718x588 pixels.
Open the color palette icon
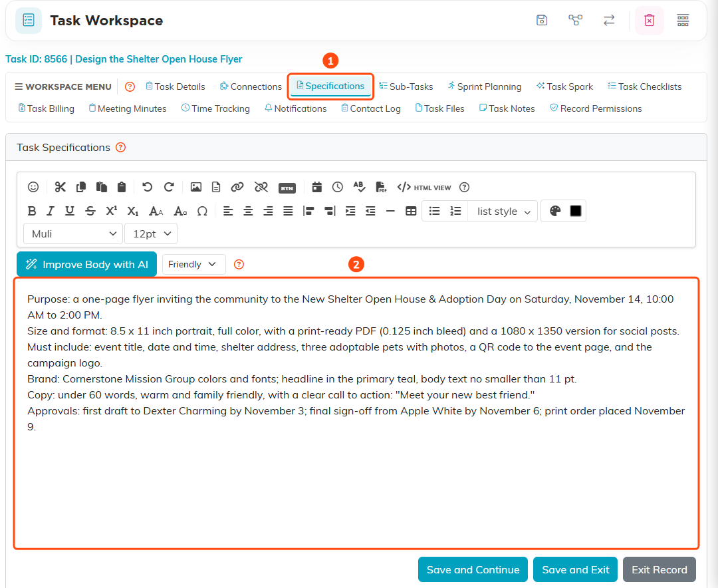point(555,211)
